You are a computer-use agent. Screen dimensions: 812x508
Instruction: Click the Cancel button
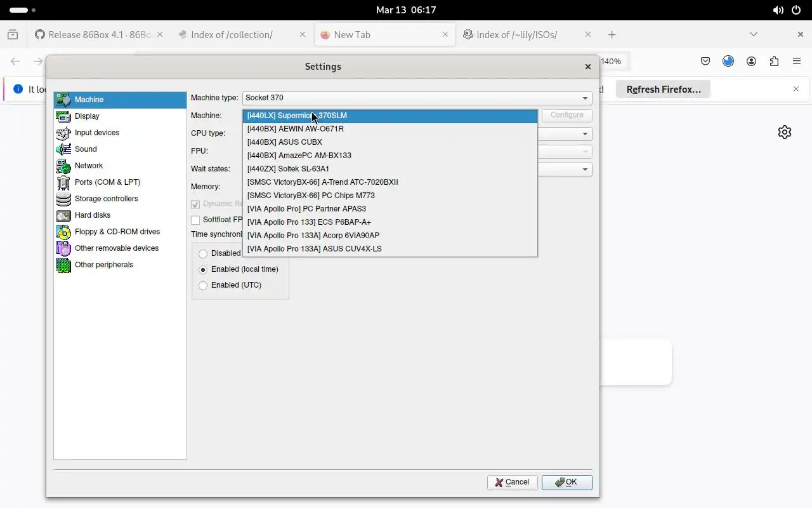coord(512,483)
